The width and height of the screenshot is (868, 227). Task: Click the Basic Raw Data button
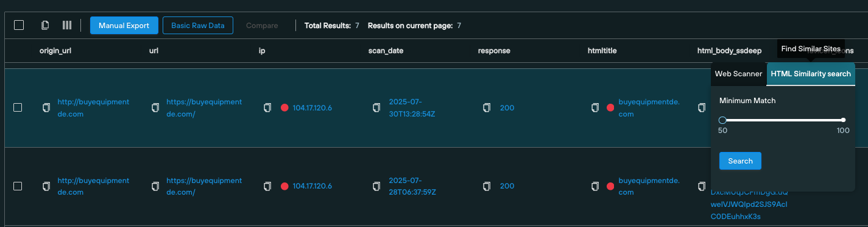(x=198, y=26)
